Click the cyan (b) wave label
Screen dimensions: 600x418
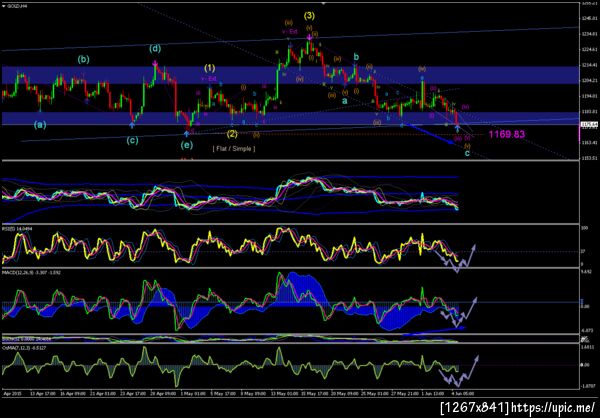(83, 59)
